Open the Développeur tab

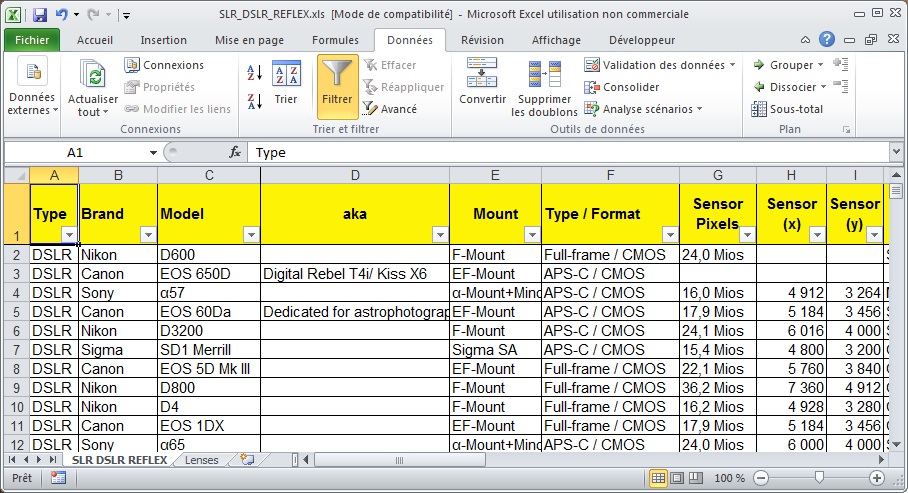[642, 40]
